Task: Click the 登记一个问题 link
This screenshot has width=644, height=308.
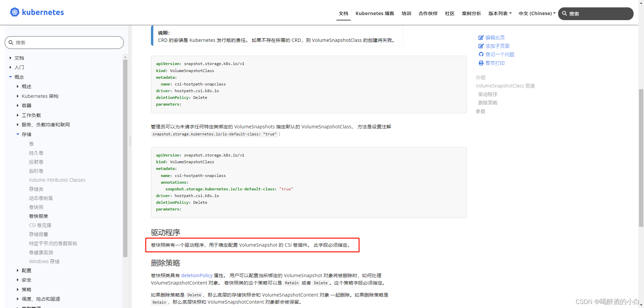Action: click(x=500, y=54)
